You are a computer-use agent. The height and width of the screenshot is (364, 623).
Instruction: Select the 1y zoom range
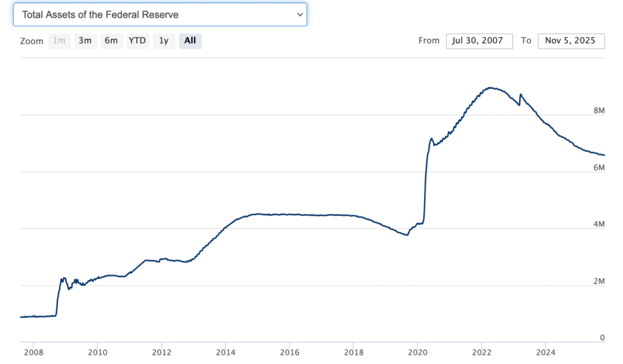click(164, 41)
